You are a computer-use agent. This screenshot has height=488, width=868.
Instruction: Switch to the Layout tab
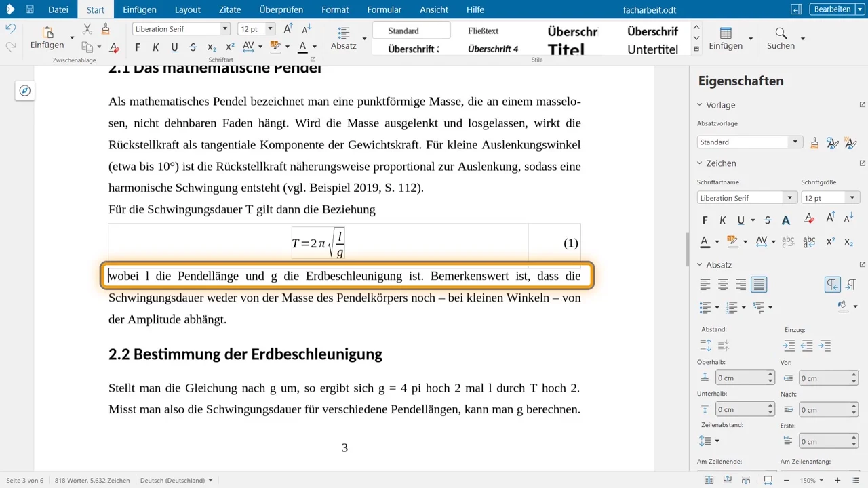188,9
